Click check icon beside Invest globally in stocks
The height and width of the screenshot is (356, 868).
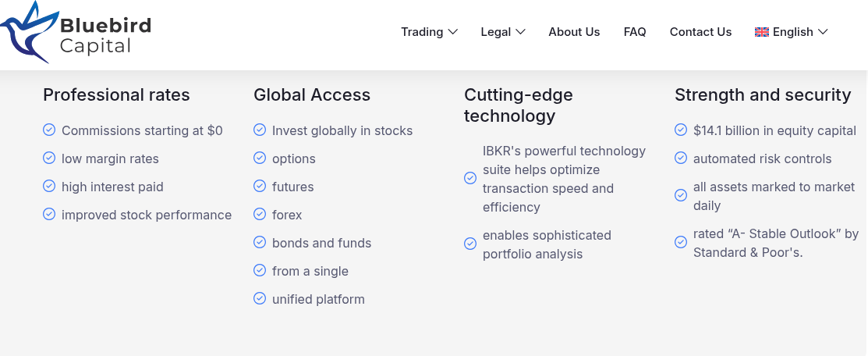click(260, 130)
